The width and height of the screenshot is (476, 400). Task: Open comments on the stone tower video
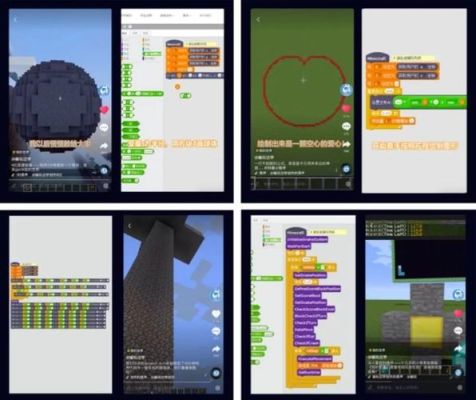pos(216,331)
